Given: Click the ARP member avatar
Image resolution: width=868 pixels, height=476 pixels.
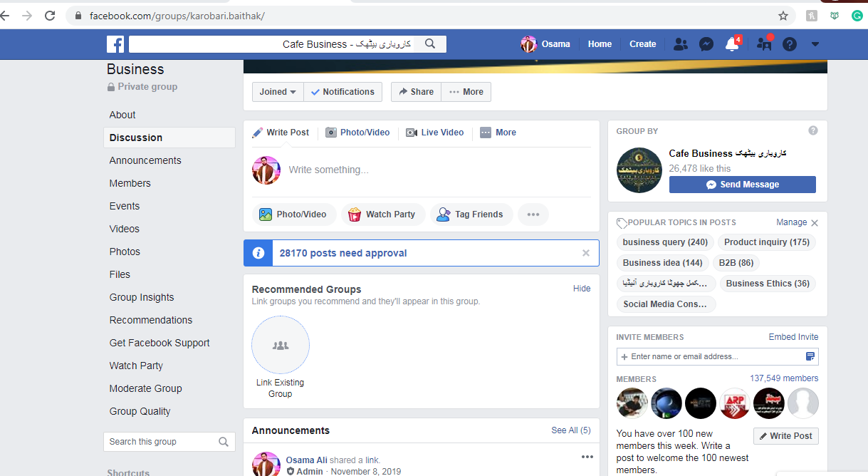Looking at the screenshot, I should [735, 403].
